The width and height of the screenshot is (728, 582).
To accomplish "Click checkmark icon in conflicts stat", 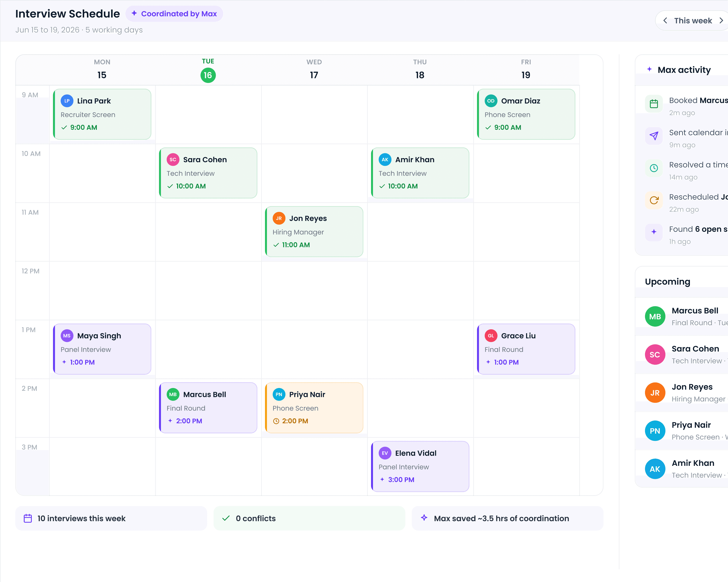I will click(226, 518).
